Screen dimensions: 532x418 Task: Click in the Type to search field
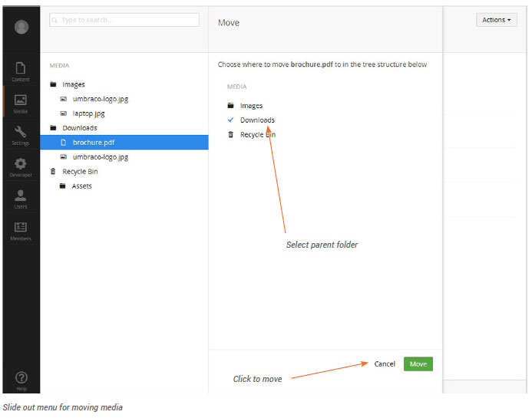124,20
